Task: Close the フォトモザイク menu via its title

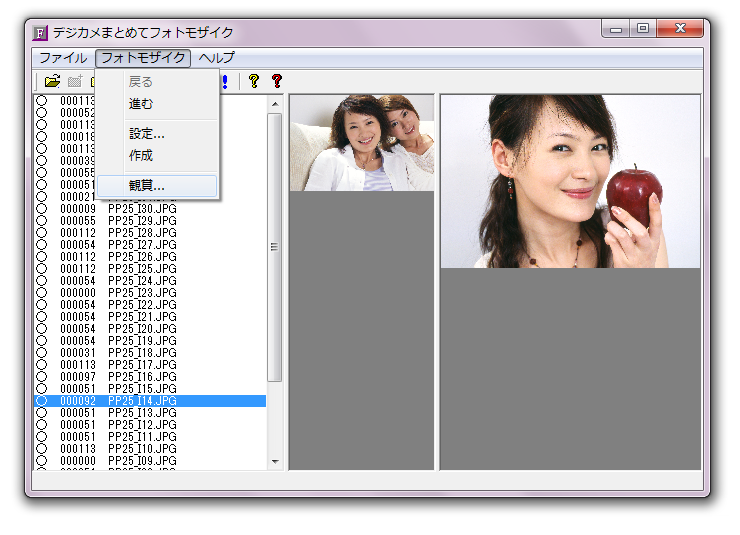Action: 143,58
